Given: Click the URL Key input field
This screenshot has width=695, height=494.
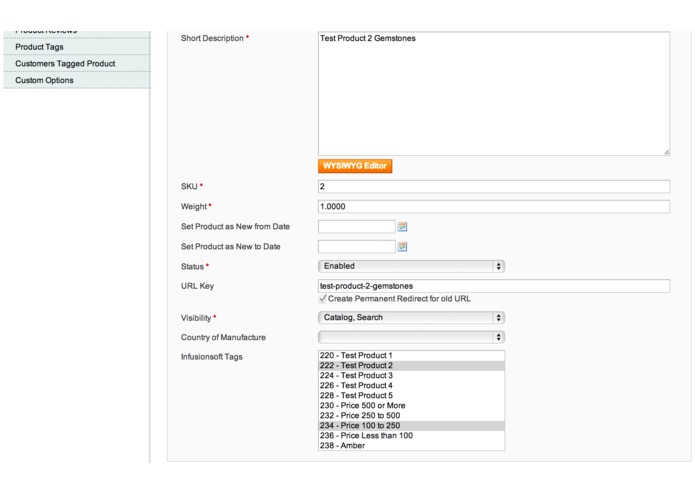Looking at the screenshot, I should [x=494, y=286].
